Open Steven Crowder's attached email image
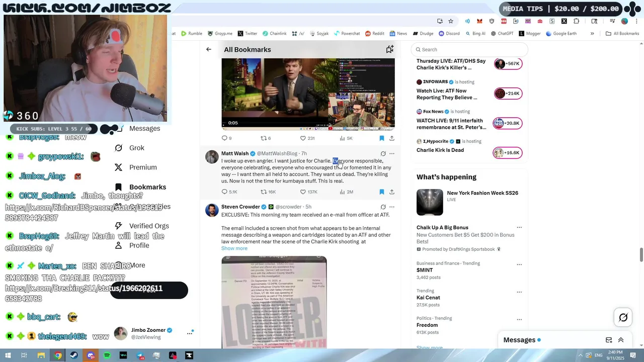The height and width of the screenshot is (362, 644). coord(274,302)
